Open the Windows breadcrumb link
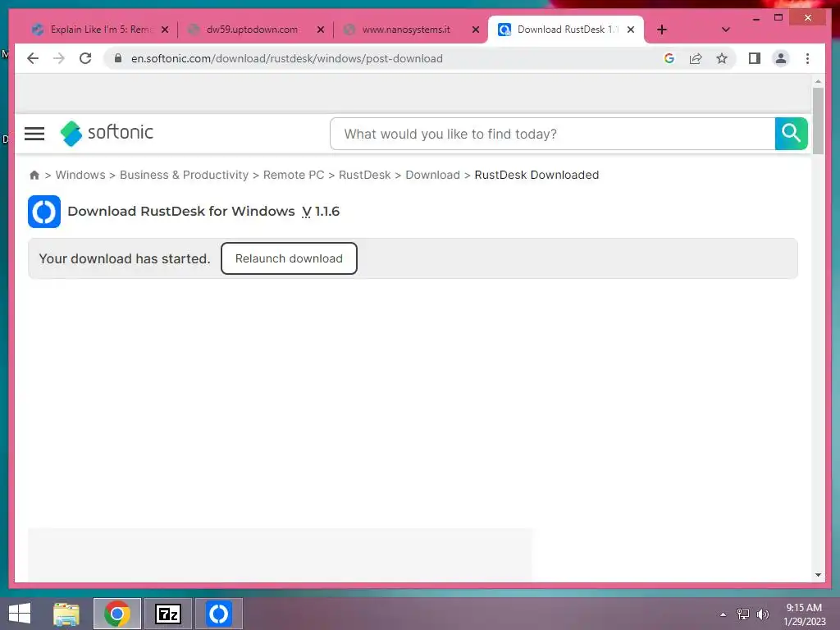This screenshot has width=840, height=630. pos(80,176)
